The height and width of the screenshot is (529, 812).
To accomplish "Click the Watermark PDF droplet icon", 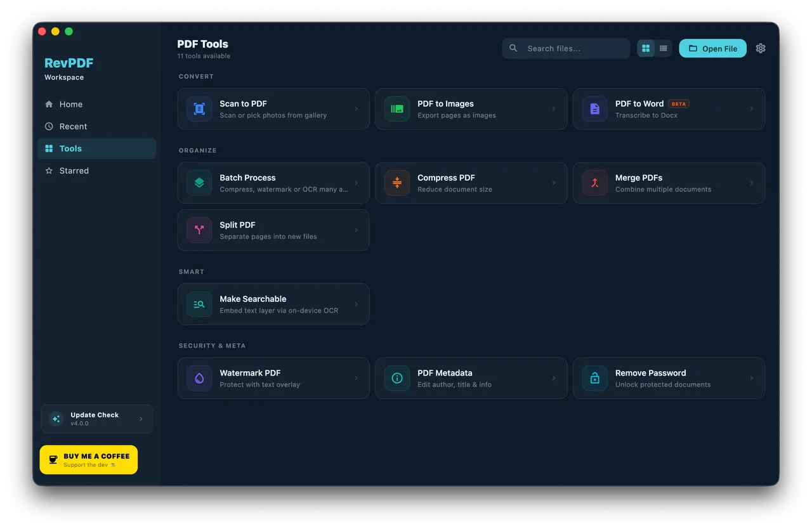I will pyautogui.click(x=199, y=378).
